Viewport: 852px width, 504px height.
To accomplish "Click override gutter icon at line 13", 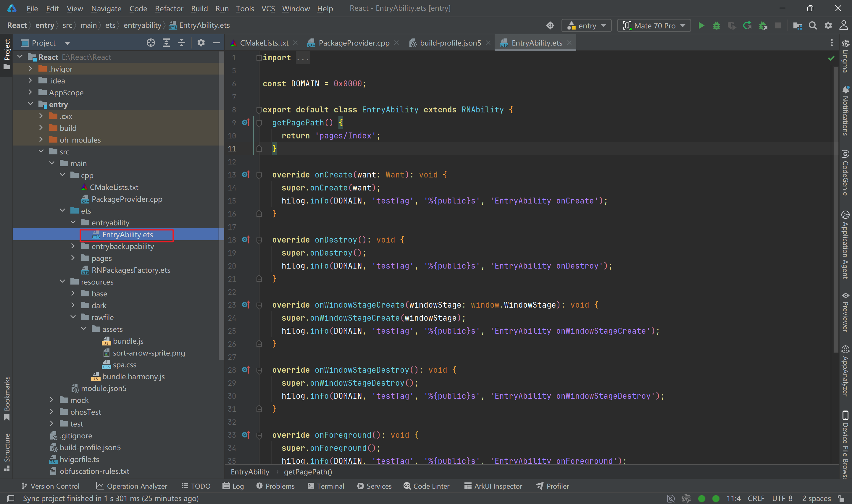I will (x=246, y=175).
